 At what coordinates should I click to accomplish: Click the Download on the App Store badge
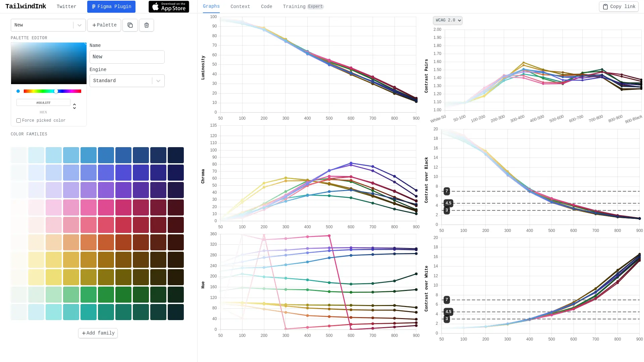pos(169,7)
